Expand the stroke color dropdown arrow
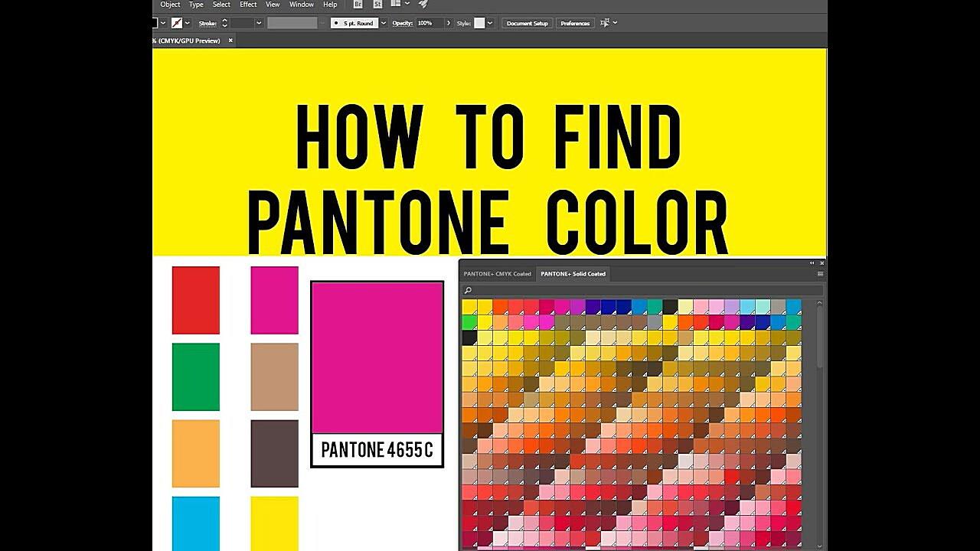This screenshot has width=980, height=551. click(x=187, y=23)
